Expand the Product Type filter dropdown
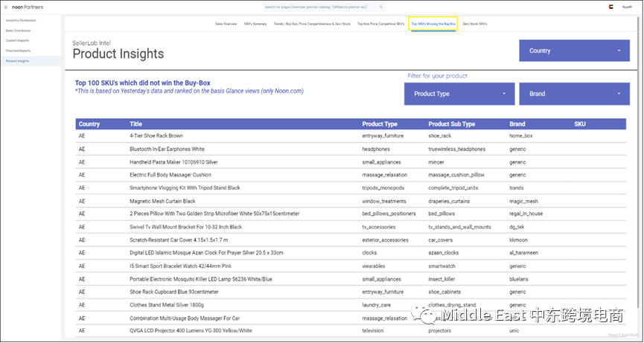 (459, 94)
